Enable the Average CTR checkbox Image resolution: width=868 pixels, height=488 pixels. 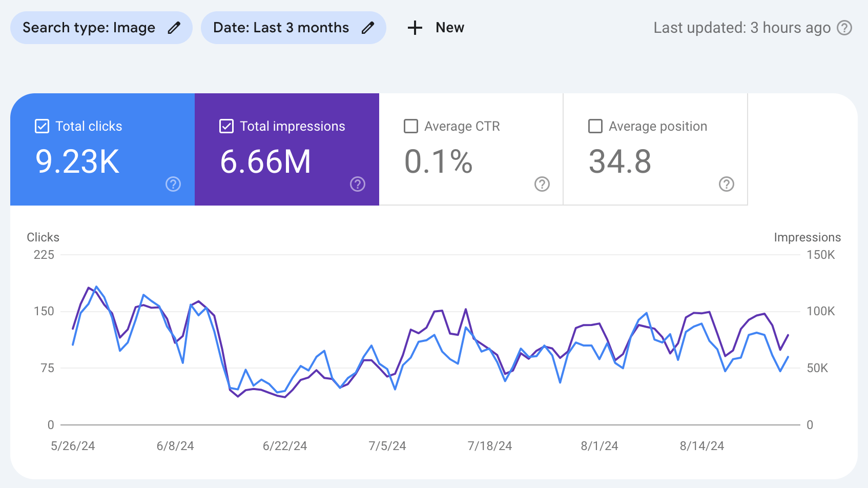[x=410, y=126]
